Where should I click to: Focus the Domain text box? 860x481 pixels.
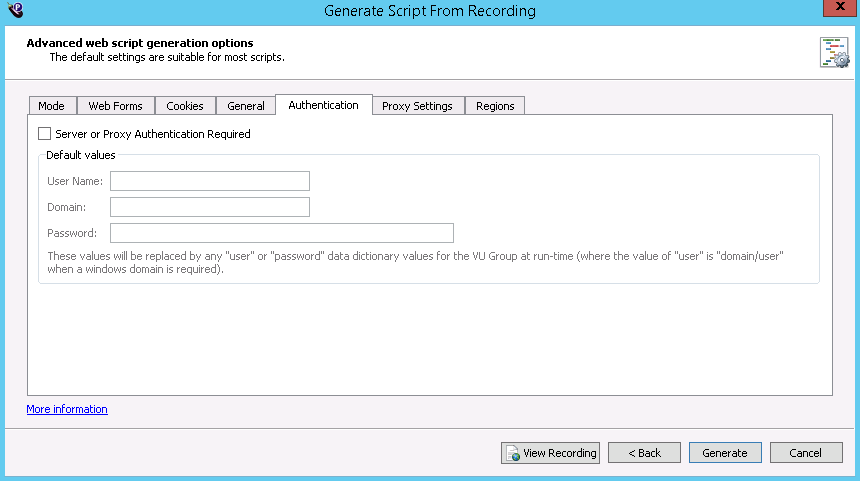click(x=209, y=207)
